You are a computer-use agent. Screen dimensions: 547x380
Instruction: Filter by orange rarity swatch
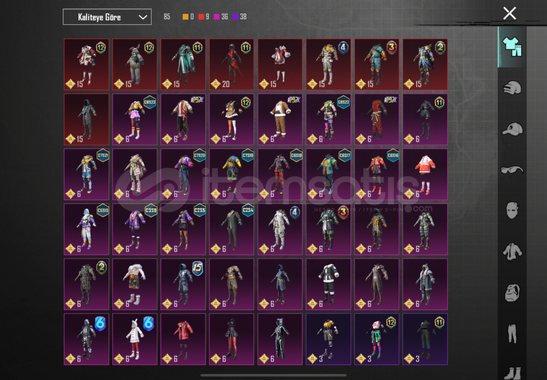[185, 17]
